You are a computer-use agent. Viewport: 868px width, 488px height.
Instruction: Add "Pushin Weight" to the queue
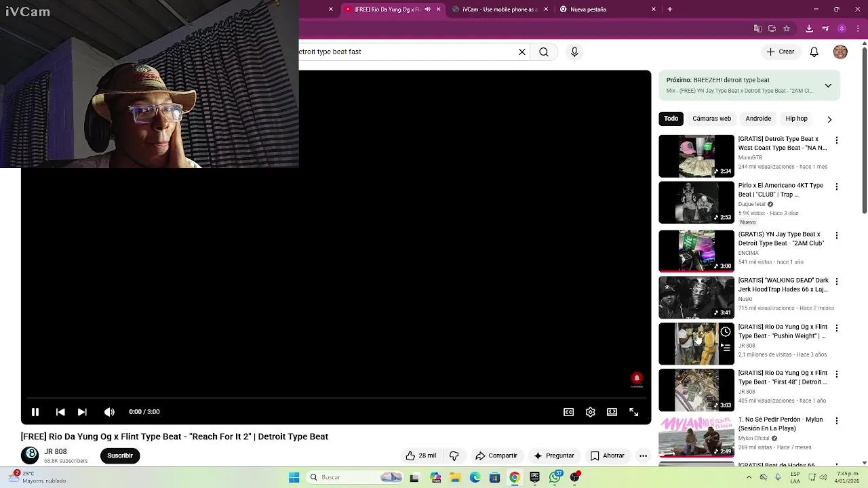[x=726, y=348]
